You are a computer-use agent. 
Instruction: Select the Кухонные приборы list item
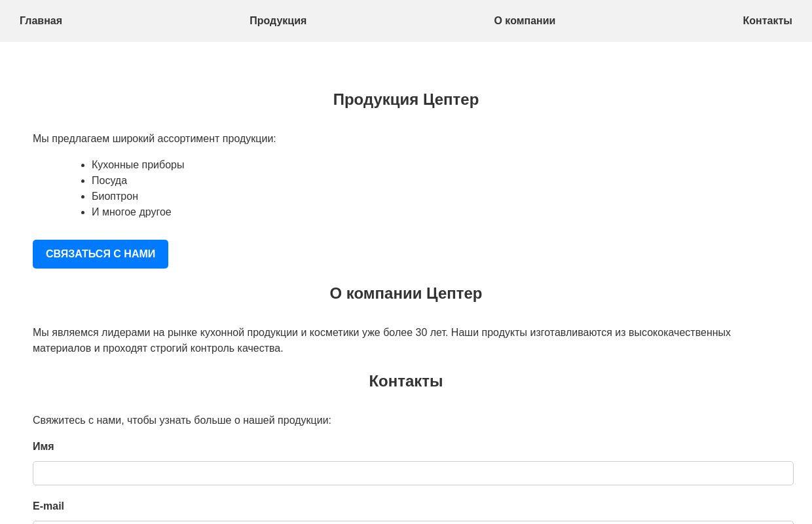click(x=138, y=164)
